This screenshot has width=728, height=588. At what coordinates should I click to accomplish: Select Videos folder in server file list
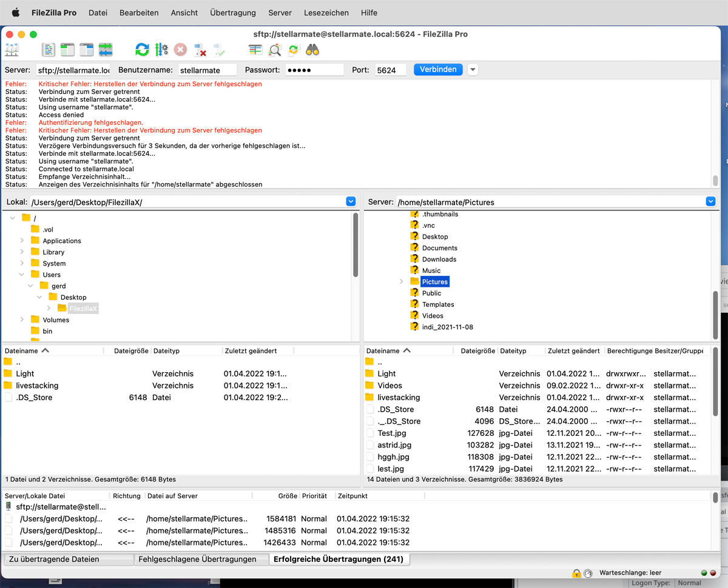point(538,386)
